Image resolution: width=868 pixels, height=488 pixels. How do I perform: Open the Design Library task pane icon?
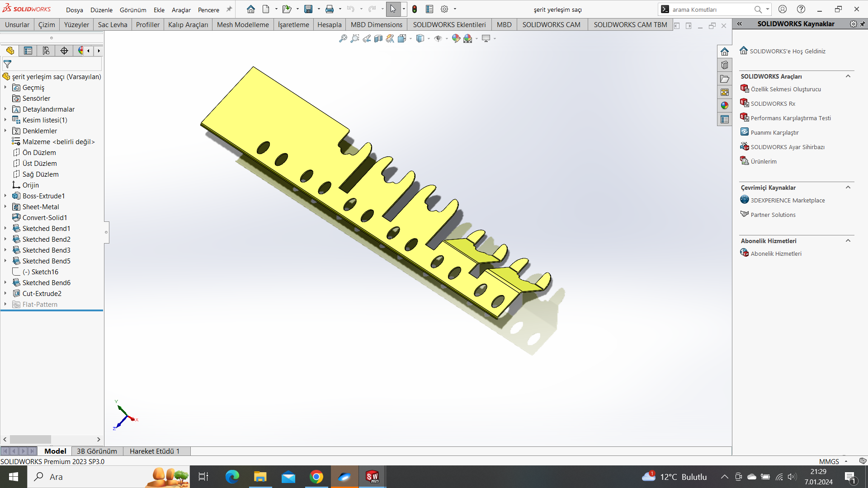point(725,65)
